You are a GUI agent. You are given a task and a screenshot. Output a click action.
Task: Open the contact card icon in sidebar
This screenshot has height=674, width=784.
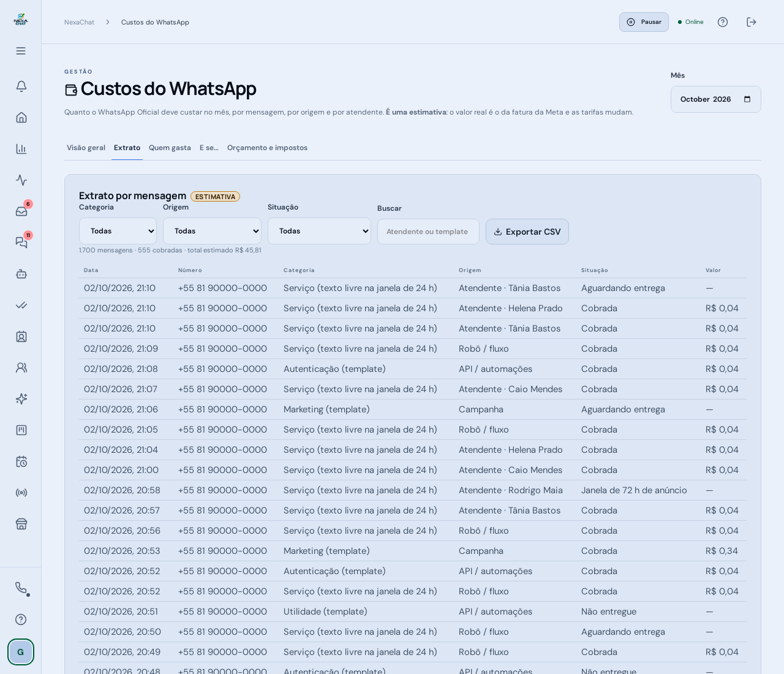click(21, 336)
